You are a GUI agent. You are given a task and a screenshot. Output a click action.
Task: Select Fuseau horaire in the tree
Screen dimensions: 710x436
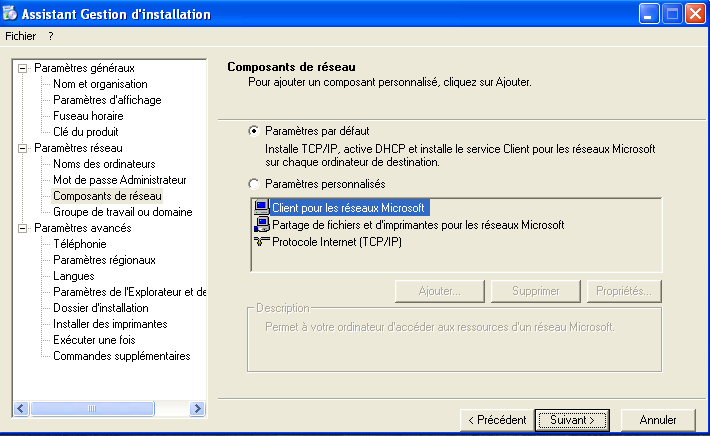click(x=88, y=116)
